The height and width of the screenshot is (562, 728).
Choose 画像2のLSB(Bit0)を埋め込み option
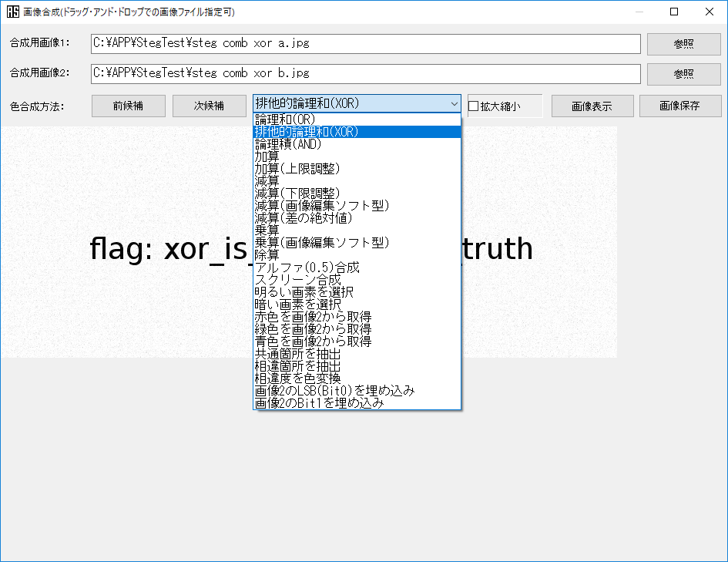(x=357, y=391)
